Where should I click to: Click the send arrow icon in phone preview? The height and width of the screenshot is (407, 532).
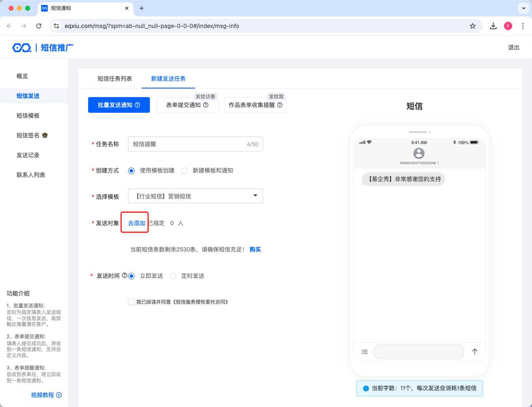pos(475,351)
